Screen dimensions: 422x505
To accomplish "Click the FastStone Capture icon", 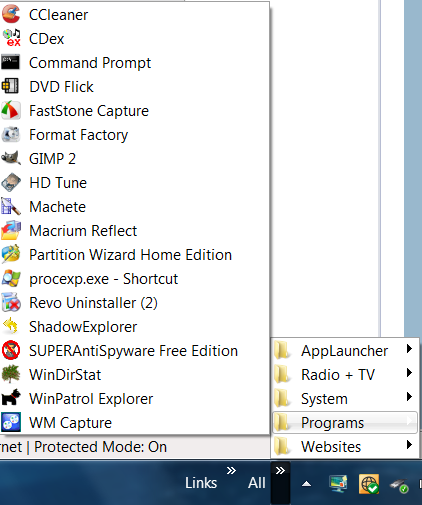I will point(11,111).
